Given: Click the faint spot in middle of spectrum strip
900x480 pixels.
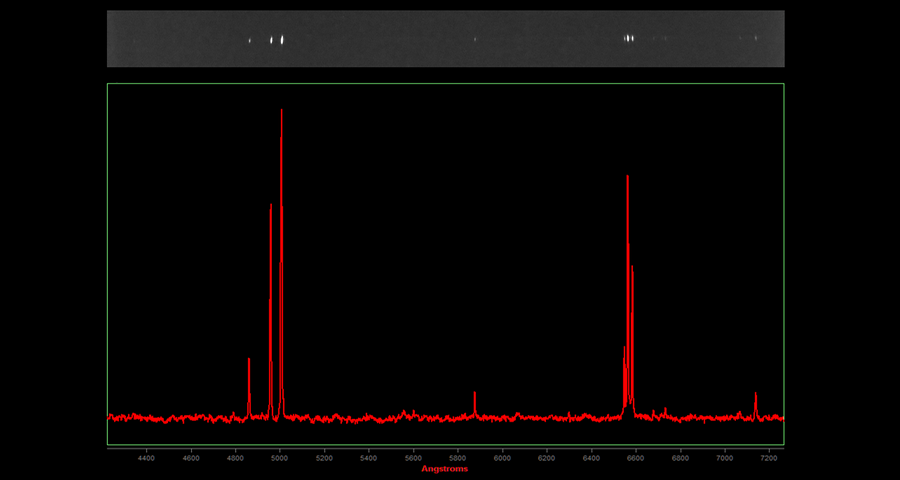Looking at the screenshot, I should (475, 39).
